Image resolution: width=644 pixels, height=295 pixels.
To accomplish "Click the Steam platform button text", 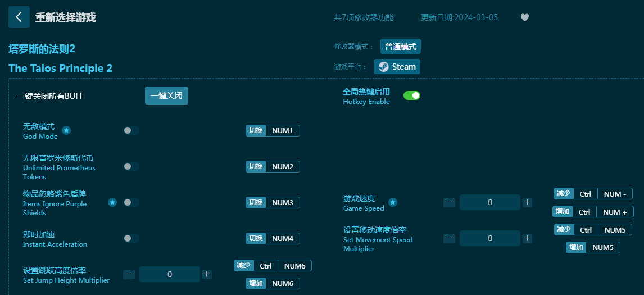I will tap(403, 67).
